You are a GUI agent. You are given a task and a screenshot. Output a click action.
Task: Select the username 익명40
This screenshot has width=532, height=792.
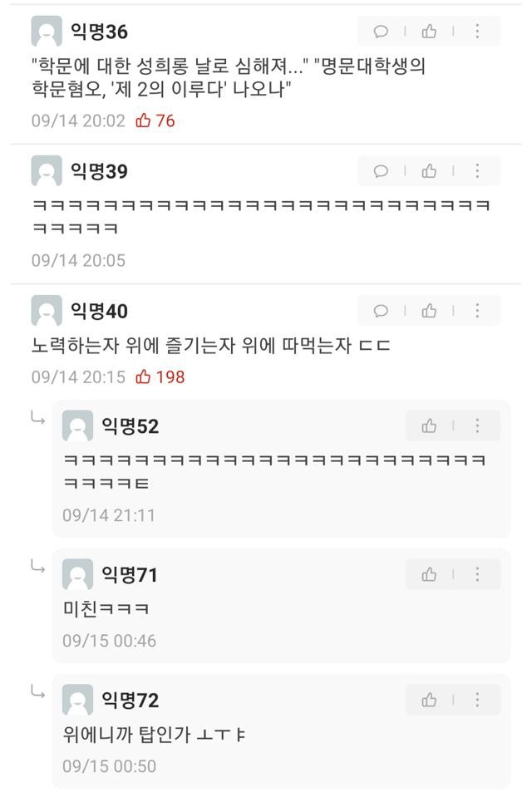[x=99, y=312]
